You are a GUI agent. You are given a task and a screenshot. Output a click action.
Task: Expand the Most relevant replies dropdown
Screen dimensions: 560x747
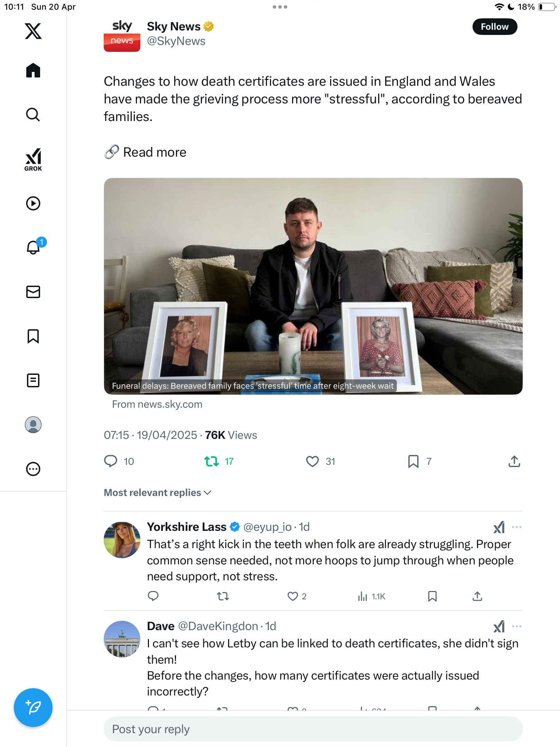[x=158, y=492]
